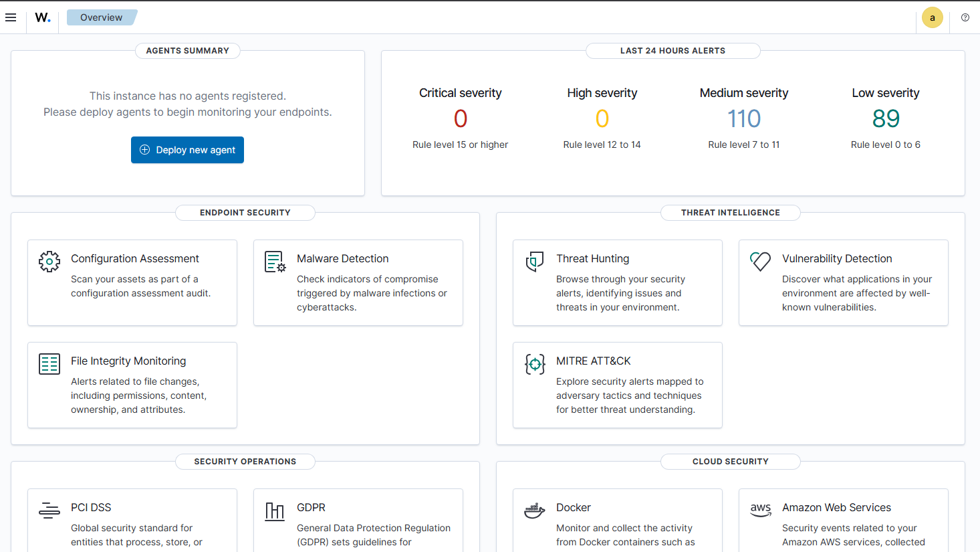Select the Malware Detection icon
The height and width of the screenshot is (552, 980).
tap(275, 262)
